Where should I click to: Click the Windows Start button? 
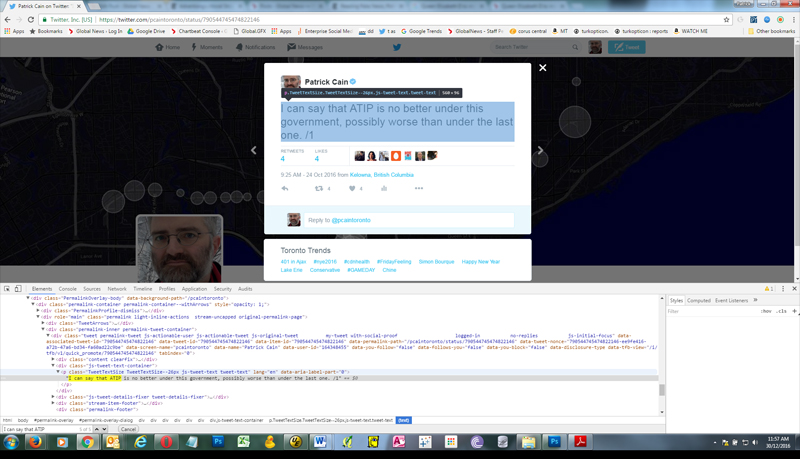[11, 442]
